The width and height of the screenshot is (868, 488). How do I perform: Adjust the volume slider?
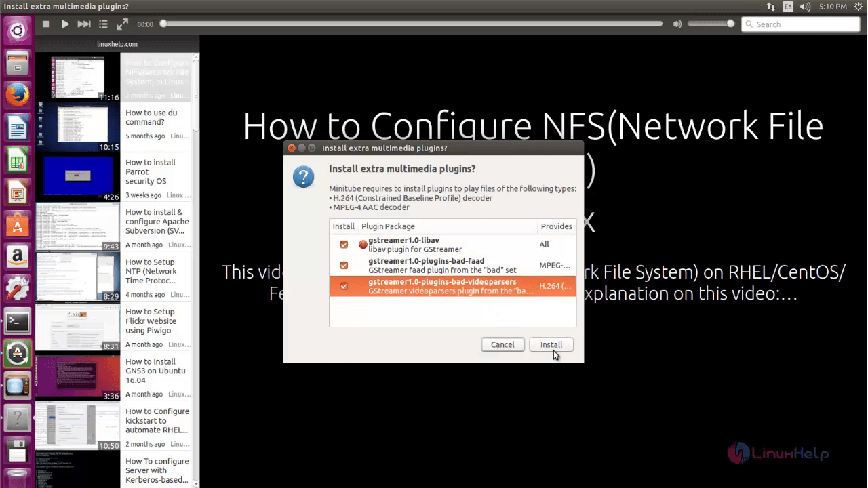(x=711, y=24)
